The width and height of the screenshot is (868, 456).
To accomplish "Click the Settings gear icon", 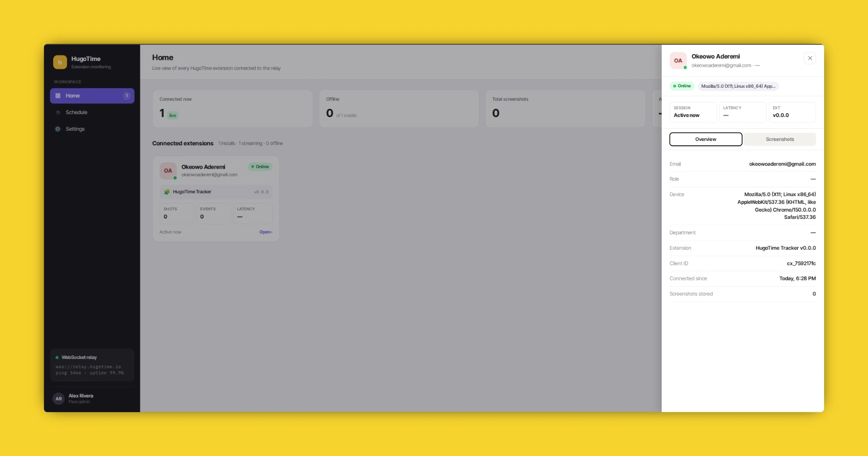I will 58,129.
